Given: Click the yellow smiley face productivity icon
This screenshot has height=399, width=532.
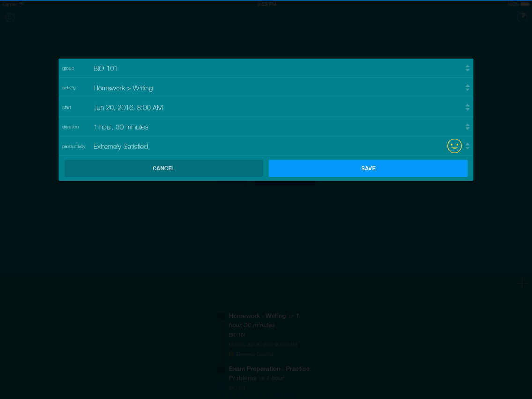Looking at the screenshot, I should pos(454,146).
